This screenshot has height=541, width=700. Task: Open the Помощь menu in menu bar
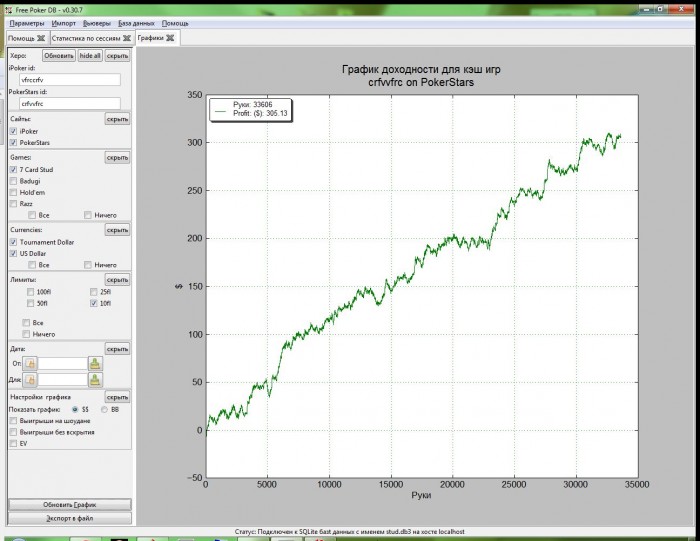coord(175,23)
